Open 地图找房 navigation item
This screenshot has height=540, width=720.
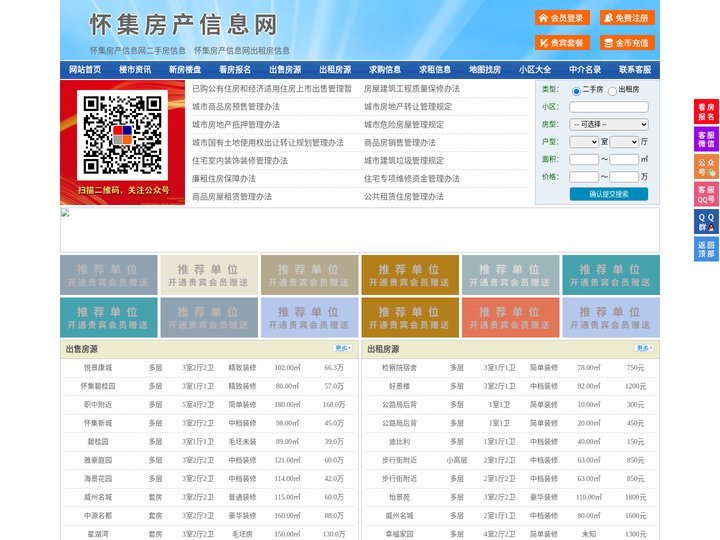[x=485, y=70]
